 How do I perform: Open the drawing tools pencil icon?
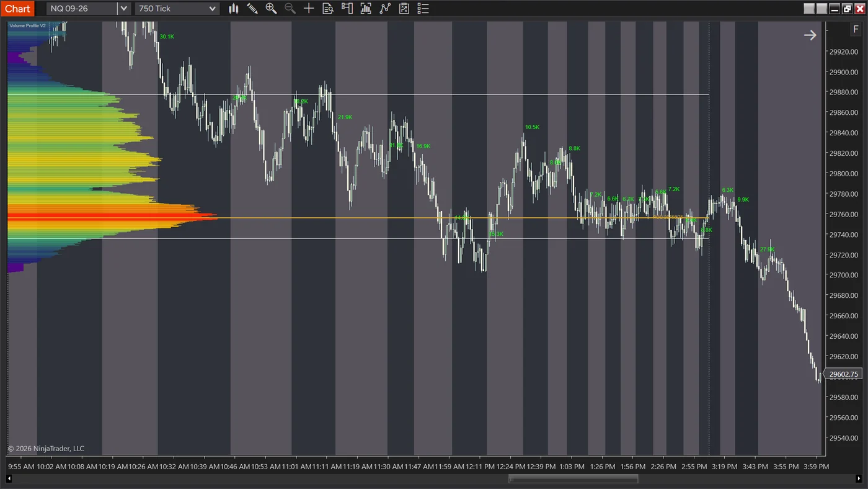point(252,9)
